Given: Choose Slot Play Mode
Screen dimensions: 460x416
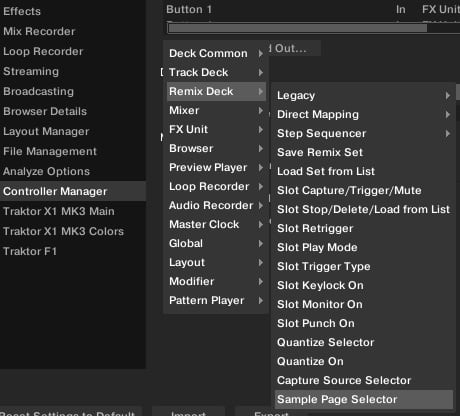Looking at the screenshot, I should tap(364, 247).
